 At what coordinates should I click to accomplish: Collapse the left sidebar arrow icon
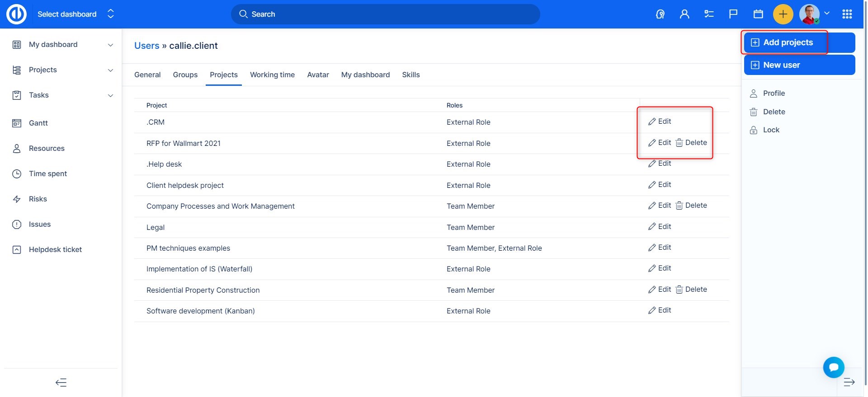[x=61, y=383]
